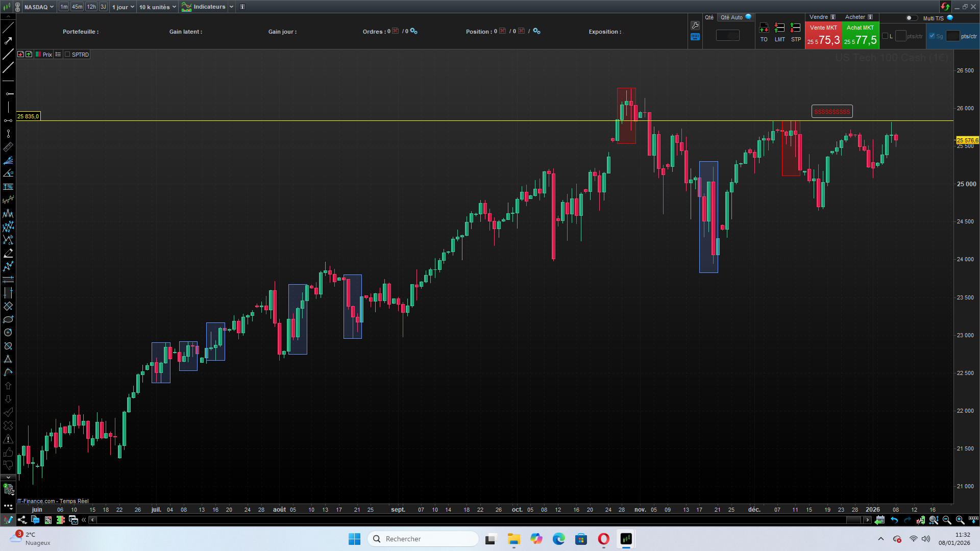Open the position settings gear icon
980x551 pixels.
click(x=536, y=31)
